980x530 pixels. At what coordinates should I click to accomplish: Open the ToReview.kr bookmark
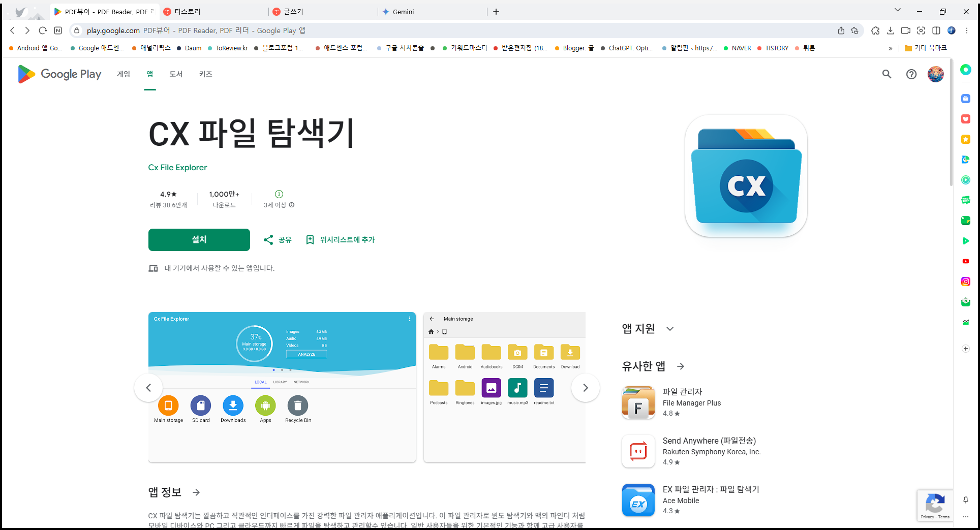(228, 48)
